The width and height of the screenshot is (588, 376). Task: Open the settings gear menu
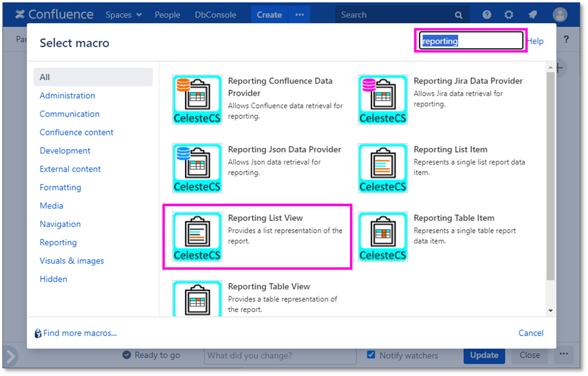(x=509, y=15)
